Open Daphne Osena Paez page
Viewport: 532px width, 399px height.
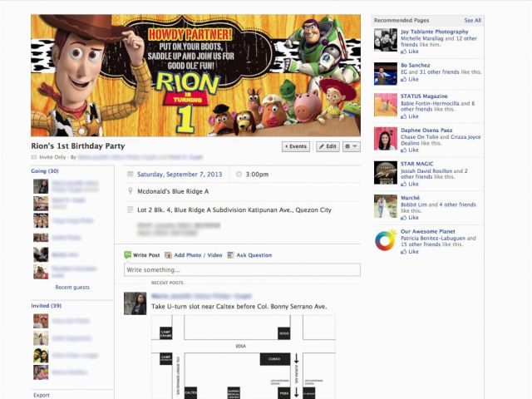click(426, 130)
